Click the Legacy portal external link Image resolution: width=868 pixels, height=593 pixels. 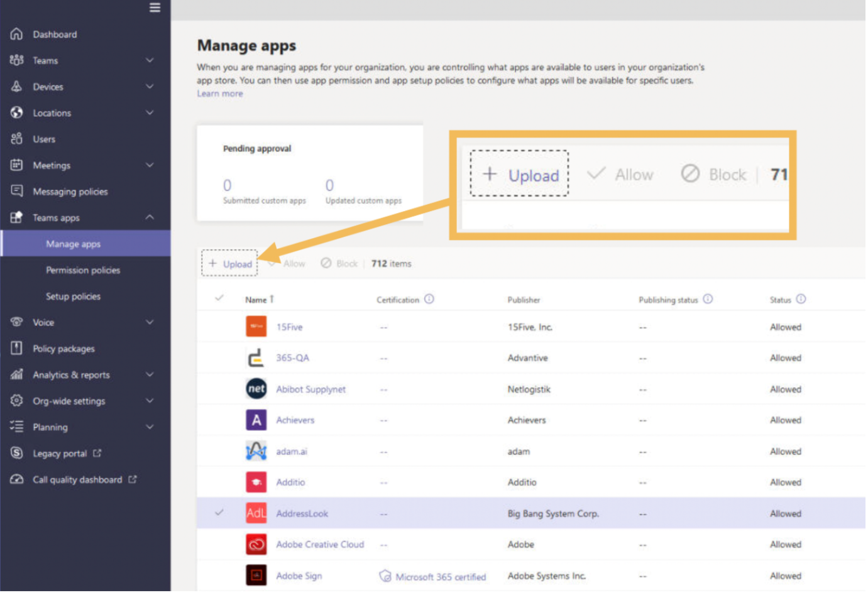pyautogui.click(x=67, y=454)
